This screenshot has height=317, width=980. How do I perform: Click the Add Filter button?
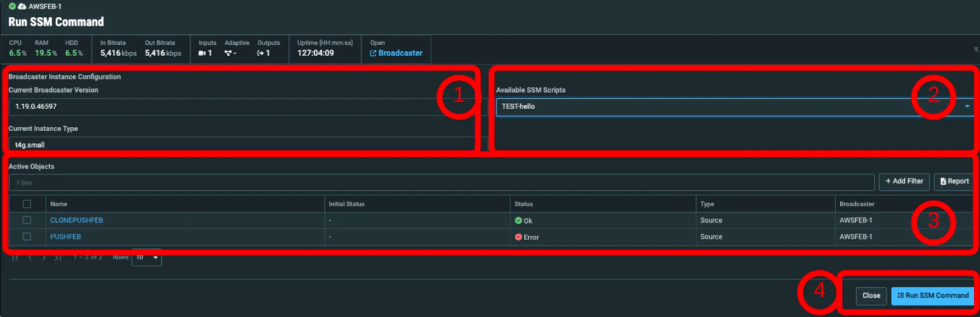[904, 181]
